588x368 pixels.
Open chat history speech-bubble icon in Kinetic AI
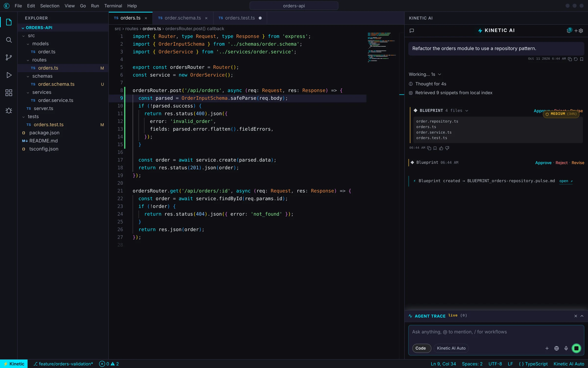tap(412, 31)
